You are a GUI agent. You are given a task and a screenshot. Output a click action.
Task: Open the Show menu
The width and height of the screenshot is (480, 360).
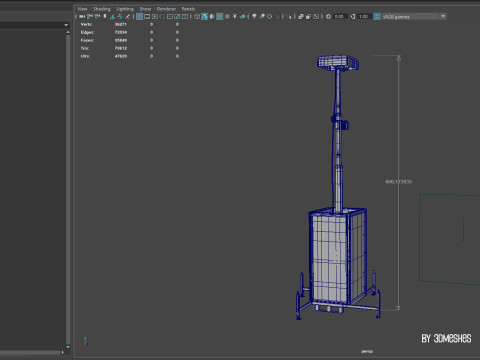[x=145, y=9]
